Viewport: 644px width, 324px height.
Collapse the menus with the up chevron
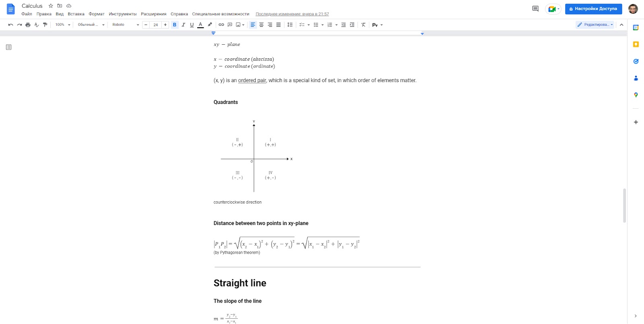coord(621,25)
